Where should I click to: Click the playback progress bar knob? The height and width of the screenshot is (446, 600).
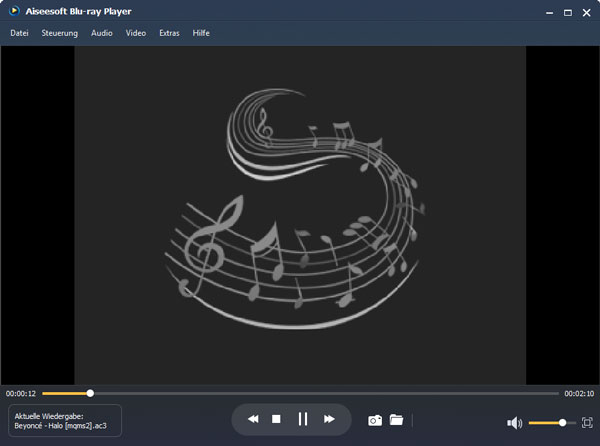[90, 393]
